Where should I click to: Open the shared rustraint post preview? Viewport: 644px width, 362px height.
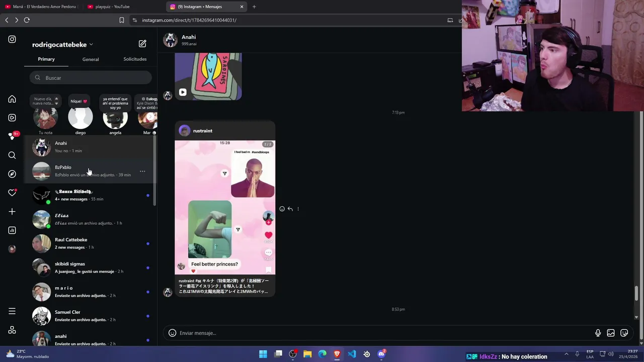tap(225, 208)
